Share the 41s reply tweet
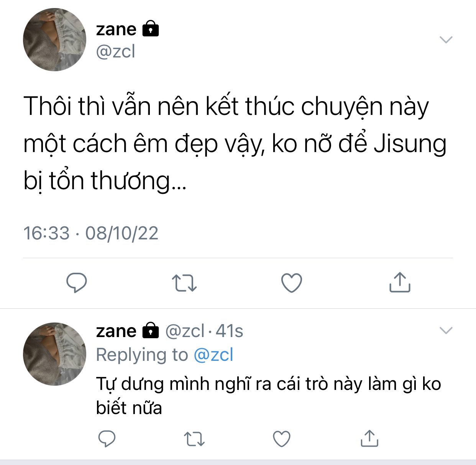This screenshot has height=465, width=476. pos(369,438)
